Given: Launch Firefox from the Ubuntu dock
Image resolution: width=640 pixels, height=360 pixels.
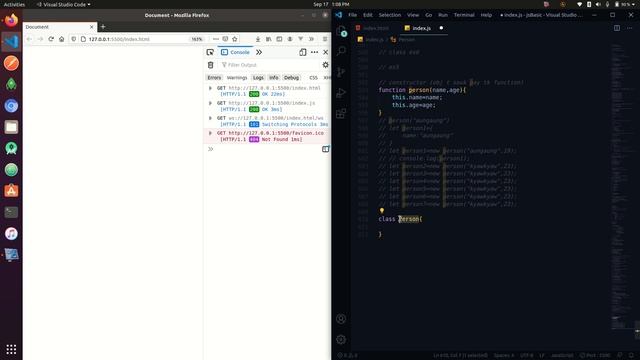Looking at the screenshot, I should (x=11, y=20).
